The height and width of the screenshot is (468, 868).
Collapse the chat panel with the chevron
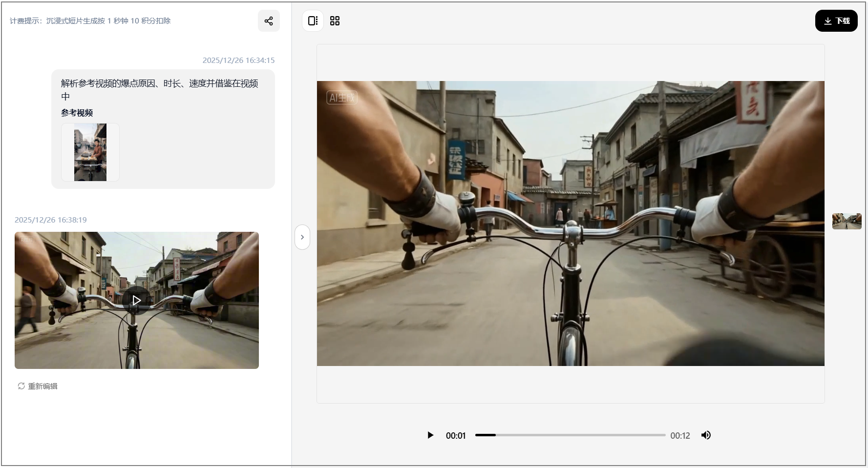302,237
